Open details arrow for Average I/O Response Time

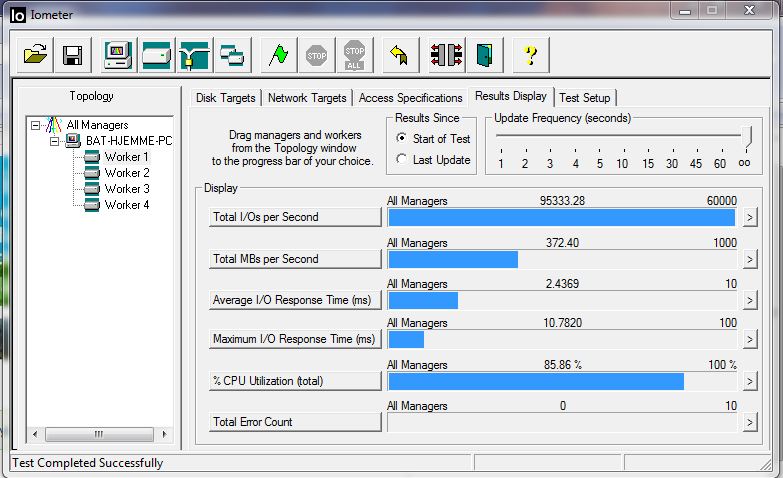coord(750,300)
